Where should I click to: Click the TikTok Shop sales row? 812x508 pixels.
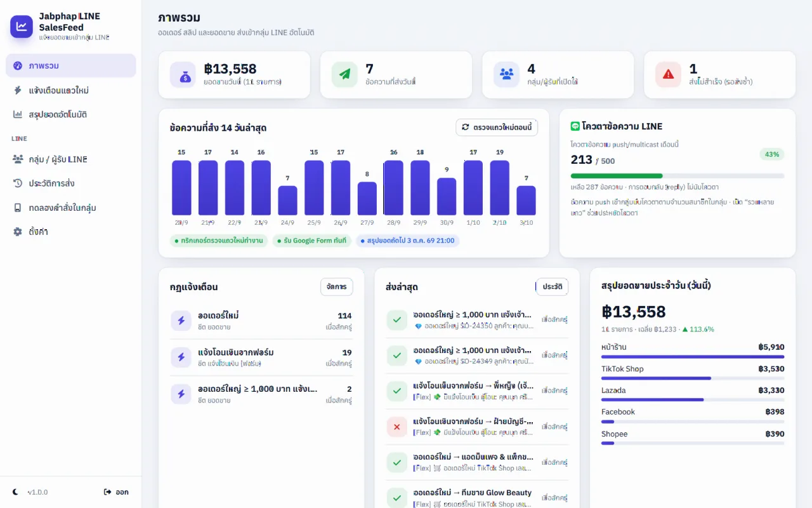(693, 372)
